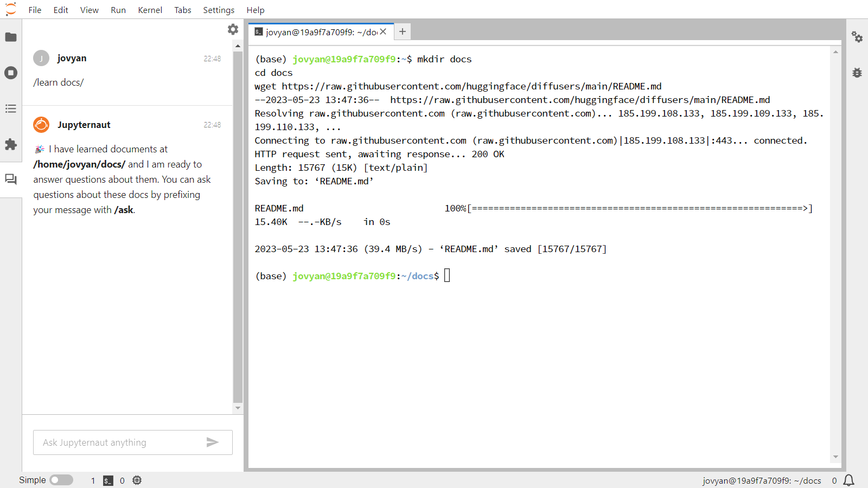Open the property inspector panel

(x=857, y=37)
